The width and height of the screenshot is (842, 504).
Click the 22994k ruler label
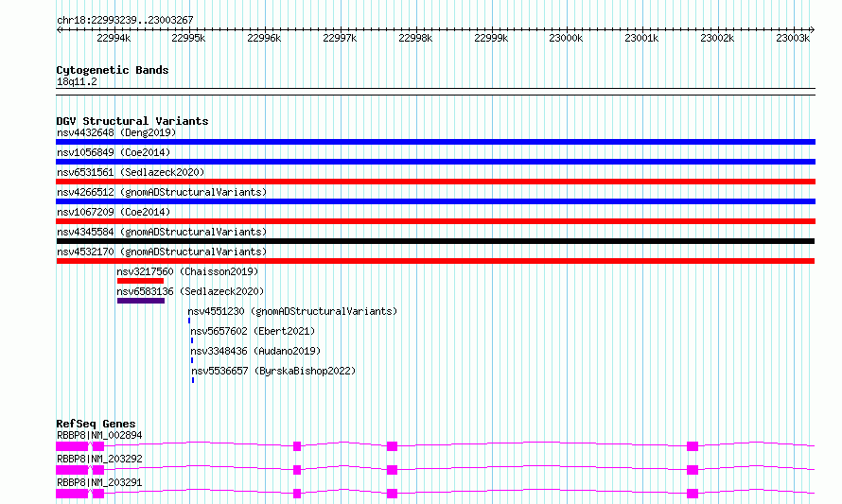click(x=114, y=38)
